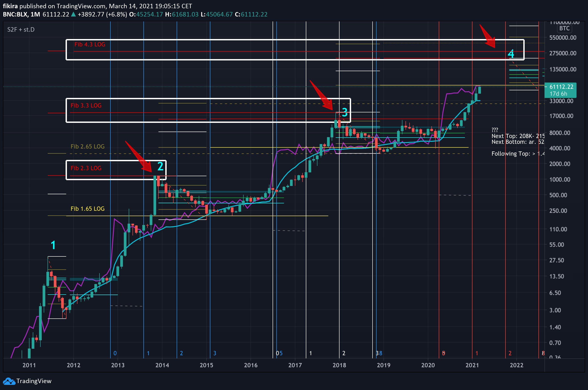
Task: Click the 33000.00 price axis label
Action: pyautogui.click(x=561, y=101)
